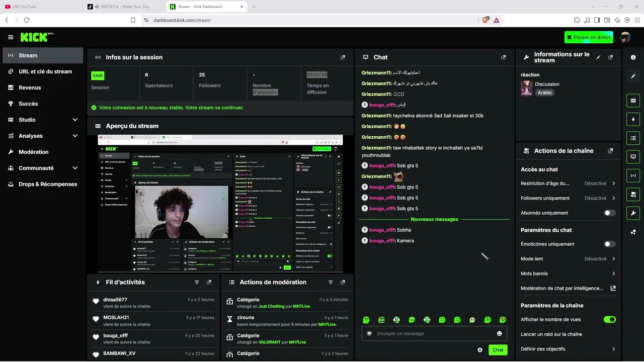Expand the Studio sidebar section
The width and height of the screenshot is (644, 362).
click(75, 120)
